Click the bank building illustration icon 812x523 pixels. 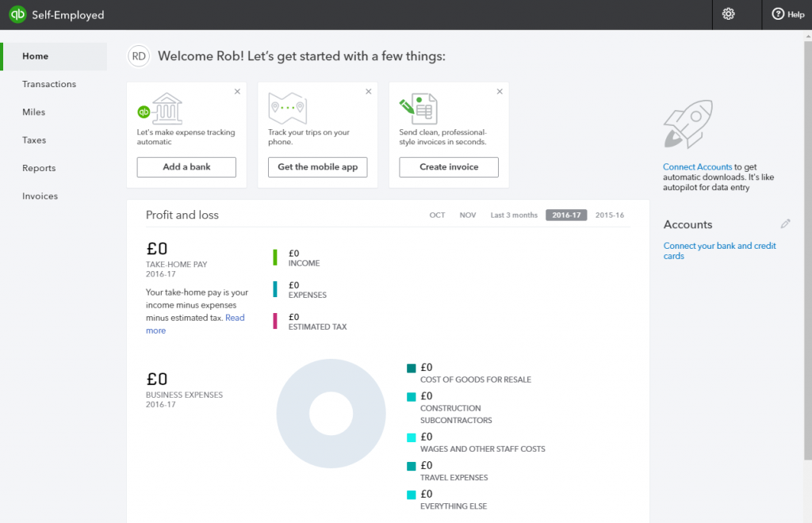[160, 109]
